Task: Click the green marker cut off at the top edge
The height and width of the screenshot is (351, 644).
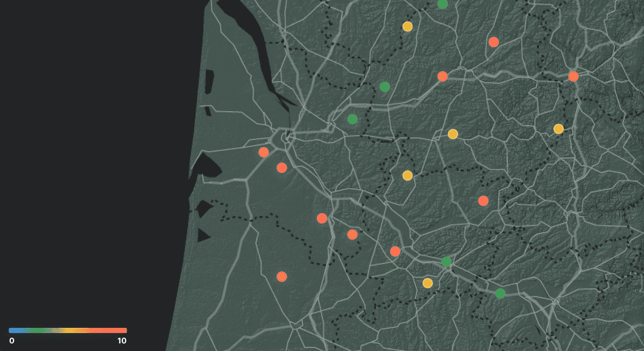Action: [442, 4]
